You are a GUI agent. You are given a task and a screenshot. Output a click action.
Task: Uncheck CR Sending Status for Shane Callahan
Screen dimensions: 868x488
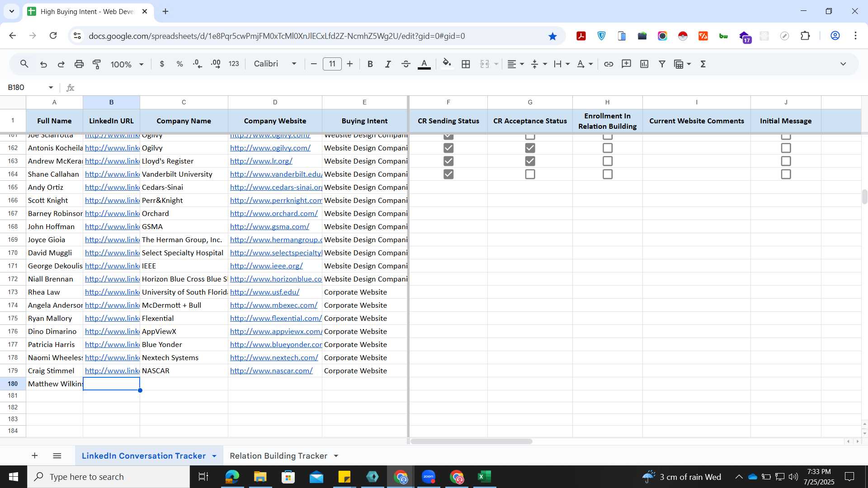click(x=448, y=174)
